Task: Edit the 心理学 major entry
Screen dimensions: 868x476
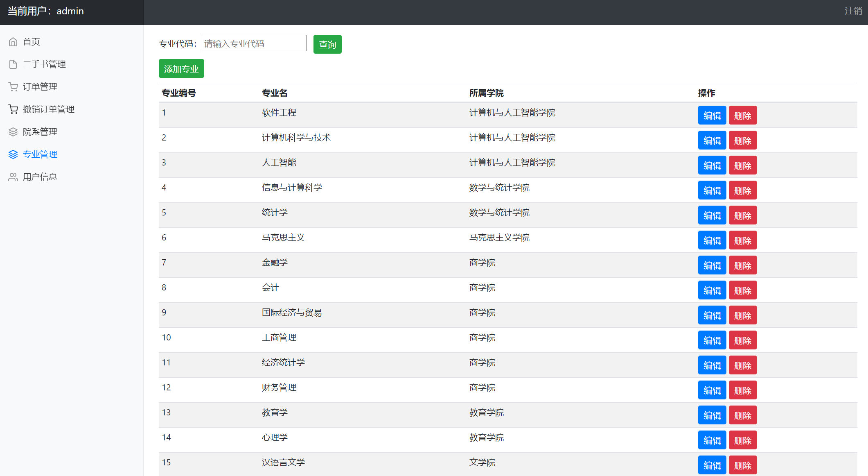Action: coord(712,440)
